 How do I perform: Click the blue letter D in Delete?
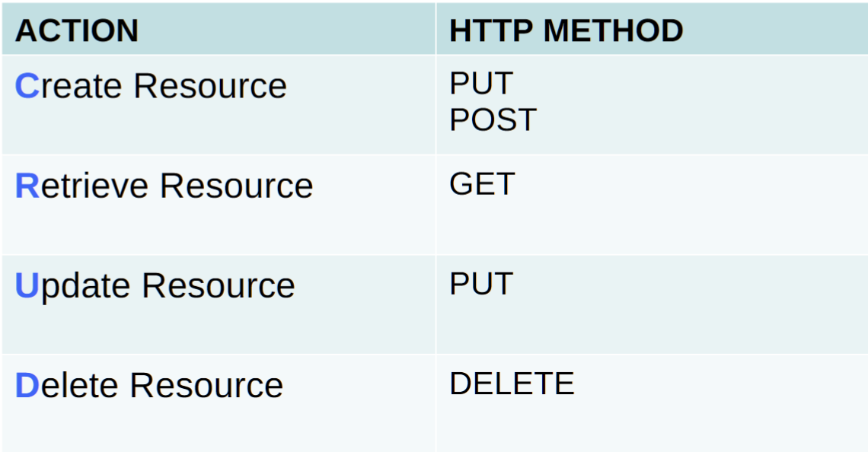[27, 385]
